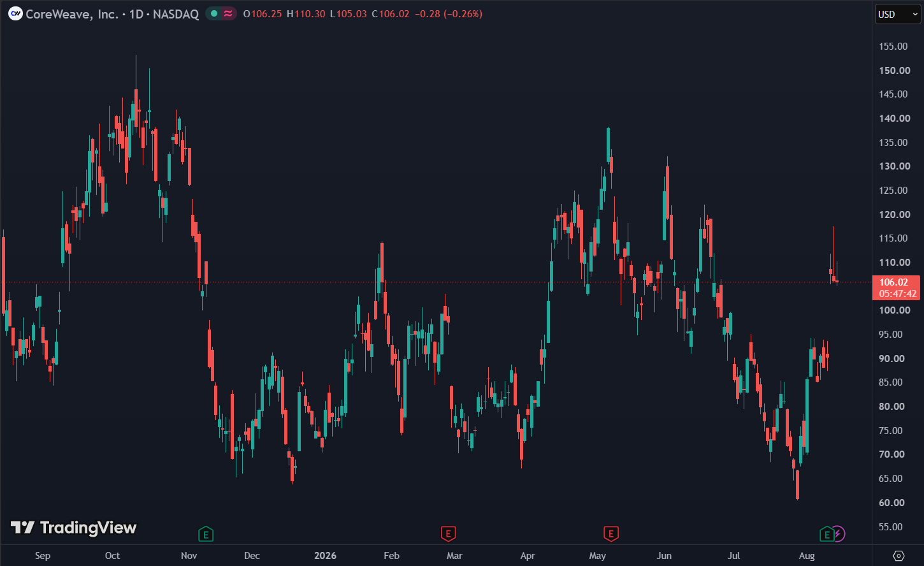Click the pink approximate-data mode icon

[x=227, y=13]
